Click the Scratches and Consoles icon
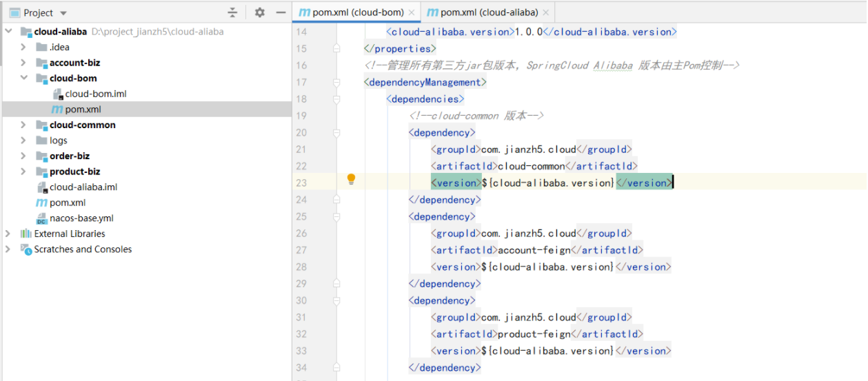The height and width of the screenshot is (381, 868). (x=26, y=249)
